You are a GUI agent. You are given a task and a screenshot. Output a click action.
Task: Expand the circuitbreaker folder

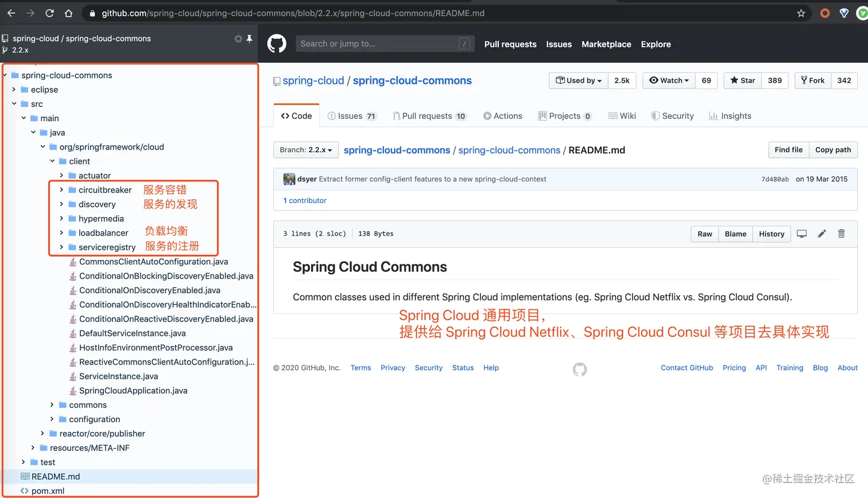point(61,190)
